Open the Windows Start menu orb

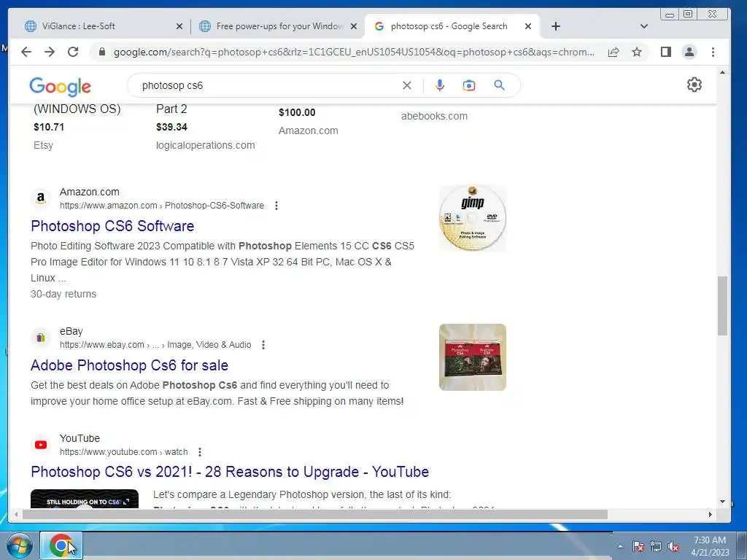tap(19, 545)
